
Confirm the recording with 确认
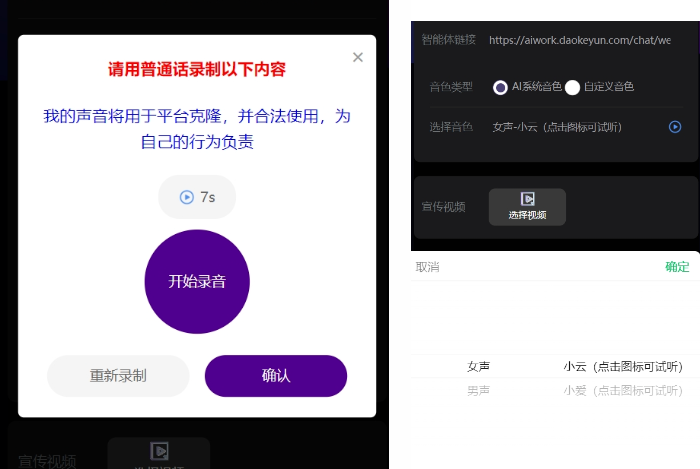pos(276,376)
